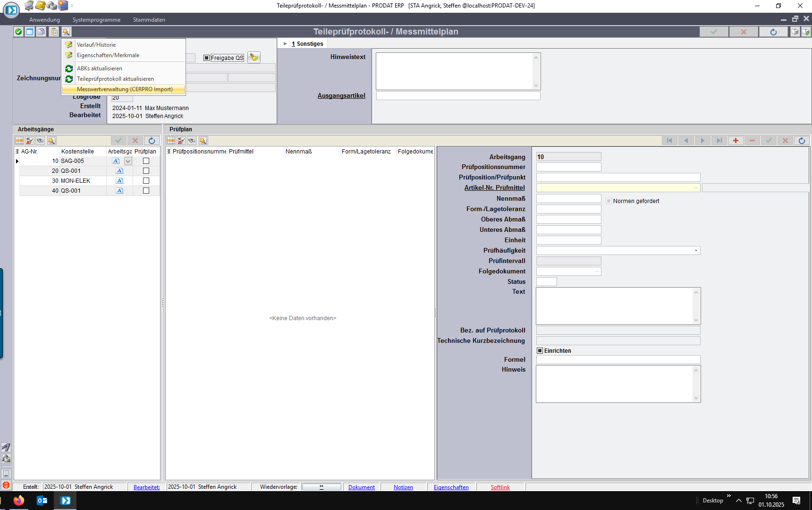The image size is (812, 510).
Task: Open clipboard paste icon in top toolbar
Action: tap(54, 32)
